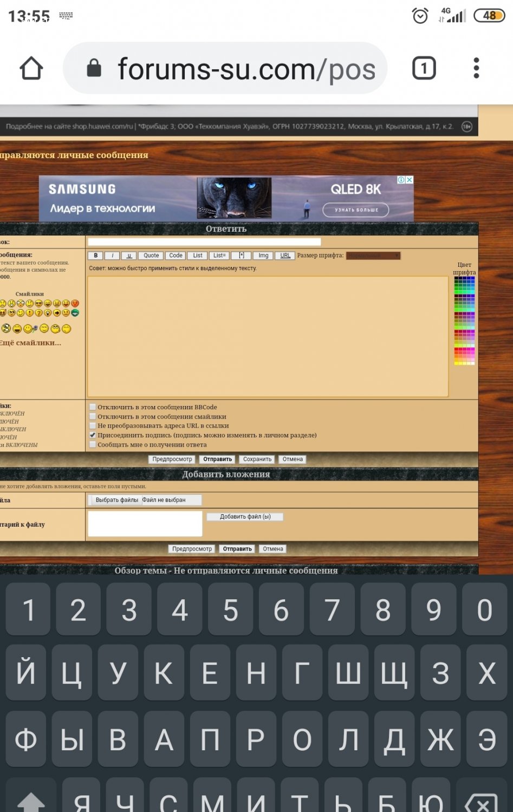Enable notification about reply checkbox
513x812 pixels.
(93, 445)
